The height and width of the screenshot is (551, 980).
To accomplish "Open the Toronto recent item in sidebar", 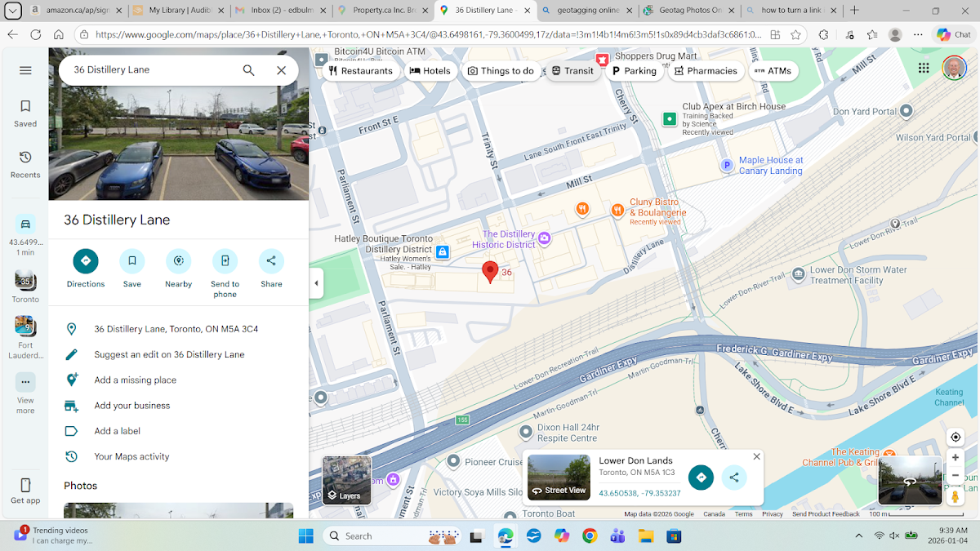I will coord(25,286).
